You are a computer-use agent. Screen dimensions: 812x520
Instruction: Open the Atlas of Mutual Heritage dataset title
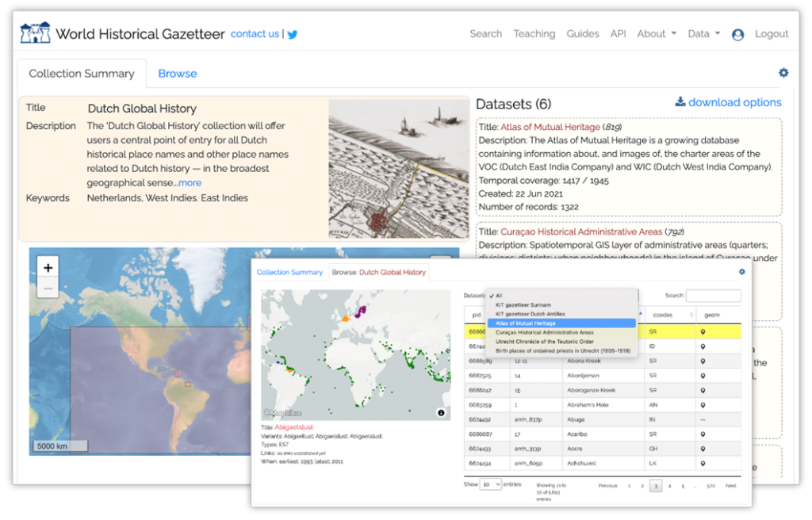tap(550, 127)
